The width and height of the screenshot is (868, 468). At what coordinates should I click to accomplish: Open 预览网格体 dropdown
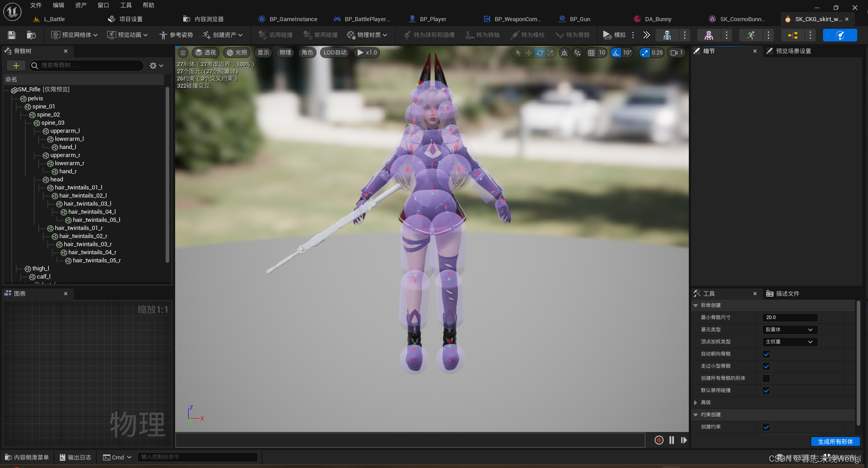pyautogui.click(x=74, y=35)
